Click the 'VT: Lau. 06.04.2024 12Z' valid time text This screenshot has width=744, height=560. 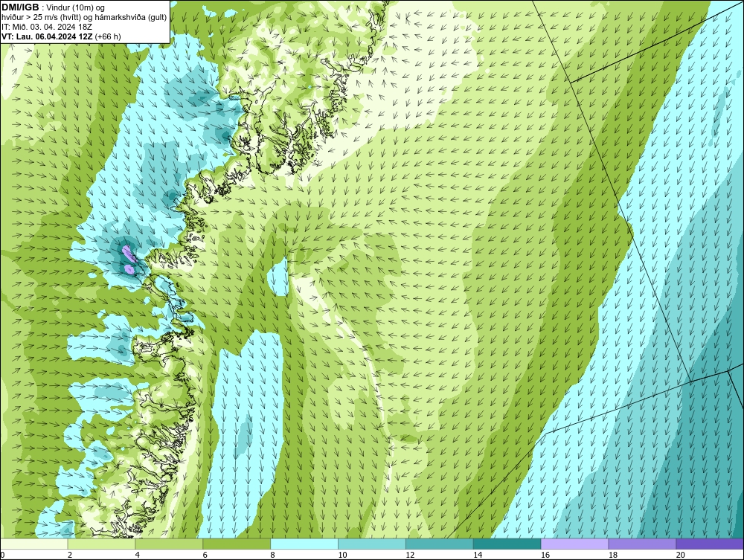pyautogui.click(x=47, y=36)
